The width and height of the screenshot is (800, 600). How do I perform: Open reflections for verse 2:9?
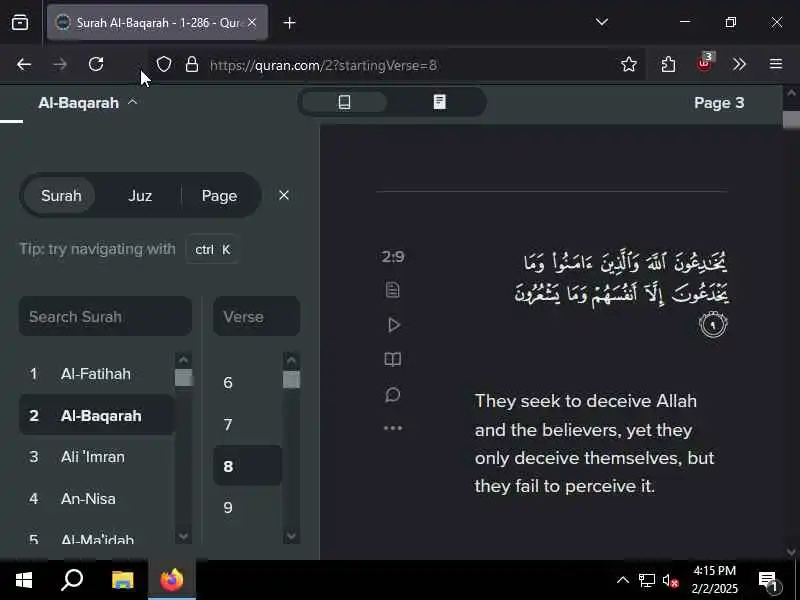pyautogui.click(x=393, y=394)
